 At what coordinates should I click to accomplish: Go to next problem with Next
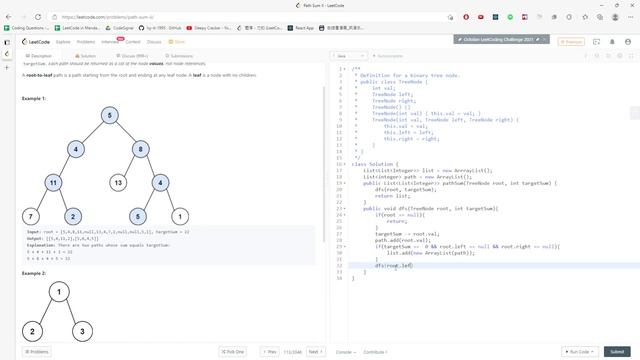point(316,351)
